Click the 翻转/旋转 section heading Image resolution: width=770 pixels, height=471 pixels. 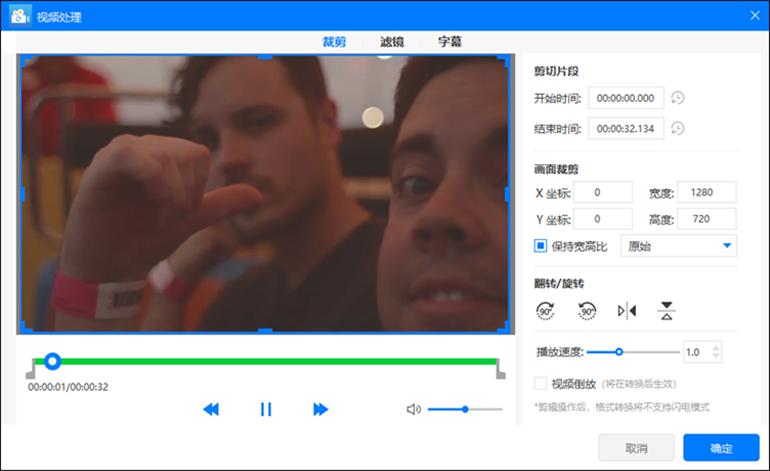559,283
